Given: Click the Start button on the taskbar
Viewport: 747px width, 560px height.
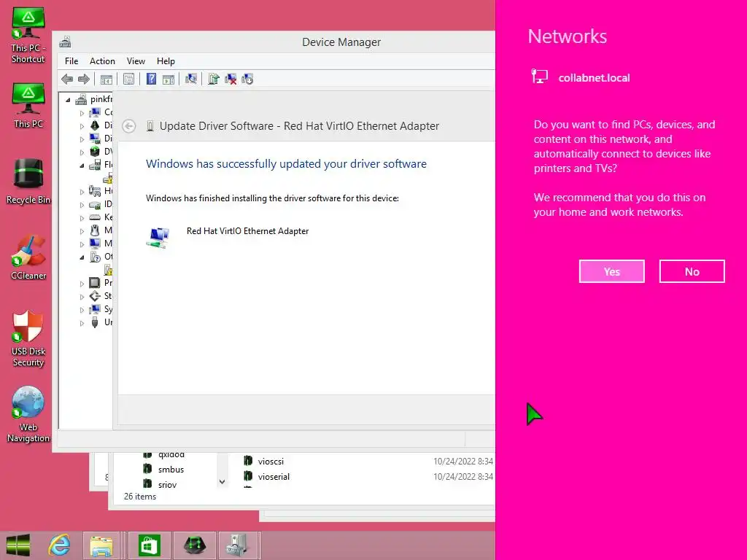Looking at the screenshot, I should (18, 545).
